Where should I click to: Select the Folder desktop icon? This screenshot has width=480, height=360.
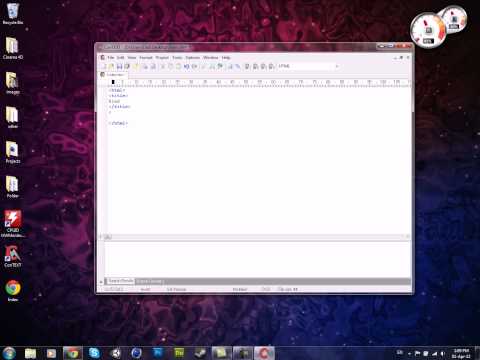(x=13, y=187)
